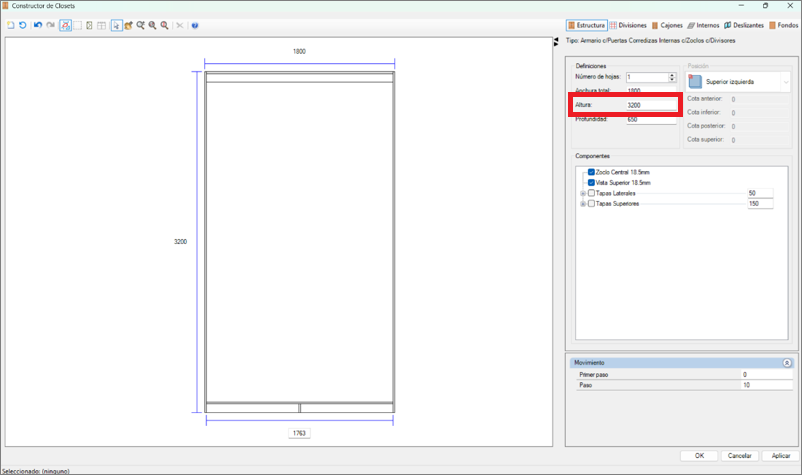The image size is (802, 475).
Task: Click the Constructor de Closets title icon
Action: pos(5,6)
